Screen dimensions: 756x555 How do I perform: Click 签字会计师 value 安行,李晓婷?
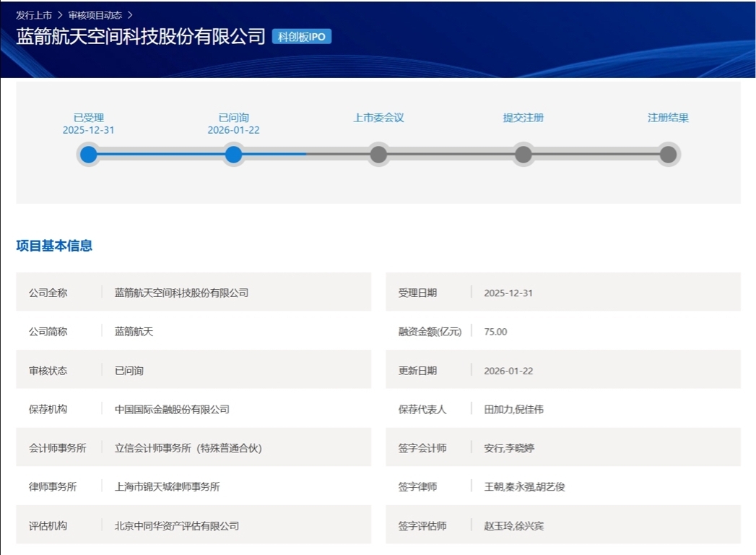(x=508, y=448)
